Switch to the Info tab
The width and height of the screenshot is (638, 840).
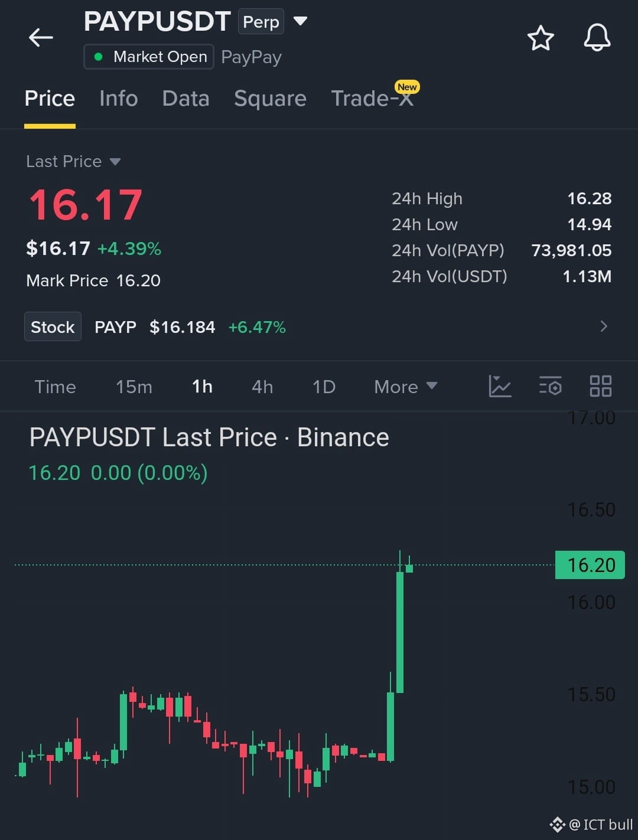tap(119, 99)
